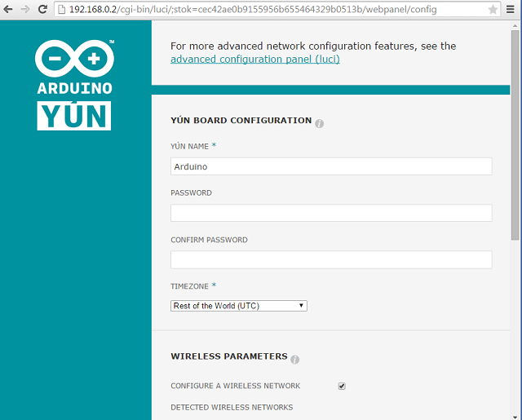The image size is (522, 420).
Task: Click into the Confirm Password field
Action: click(331, 259)
